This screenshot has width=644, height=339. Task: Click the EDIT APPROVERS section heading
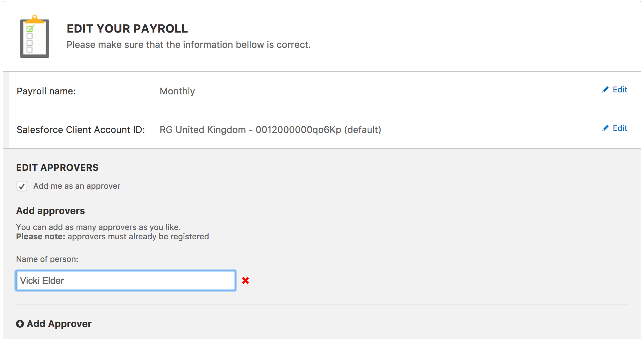pos(57,168)
